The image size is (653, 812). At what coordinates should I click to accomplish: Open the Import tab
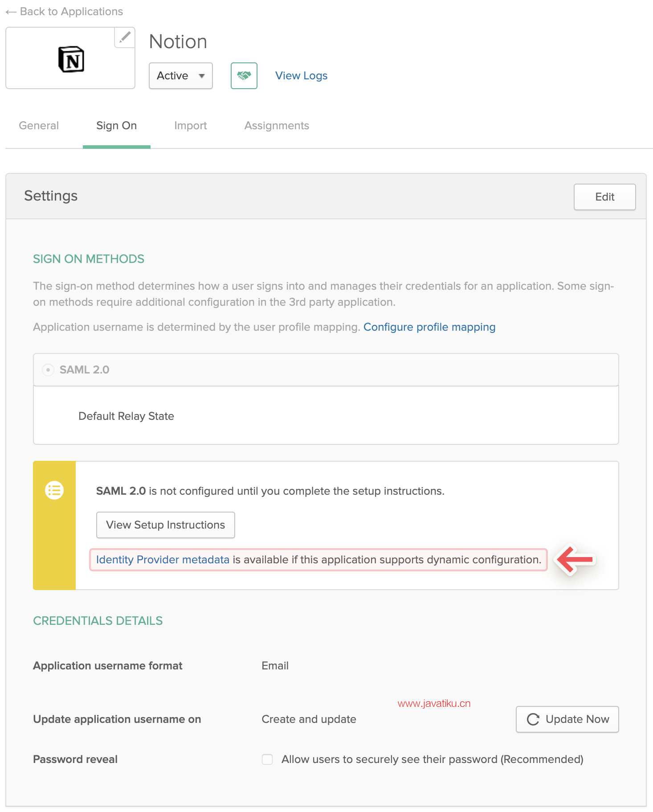(191, 126)
